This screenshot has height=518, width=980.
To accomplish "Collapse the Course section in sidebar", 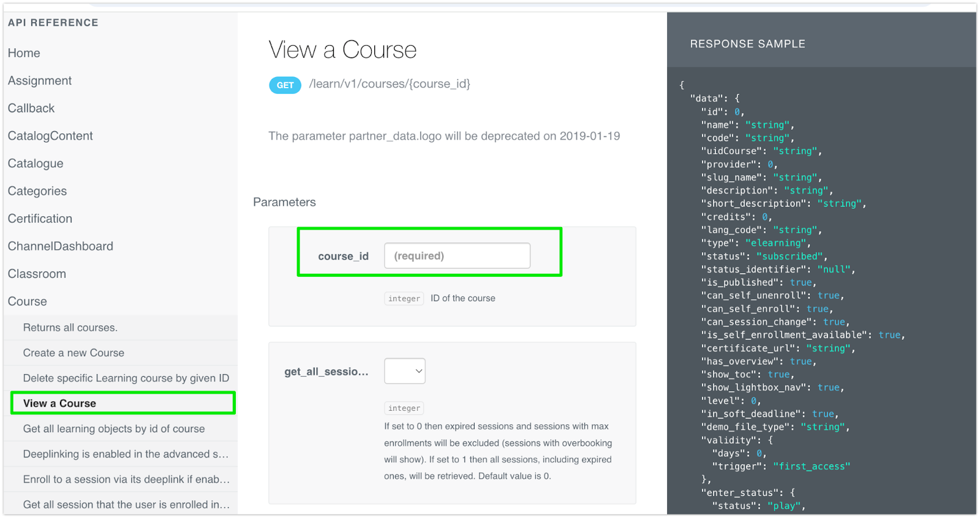I will coord(28,301).
